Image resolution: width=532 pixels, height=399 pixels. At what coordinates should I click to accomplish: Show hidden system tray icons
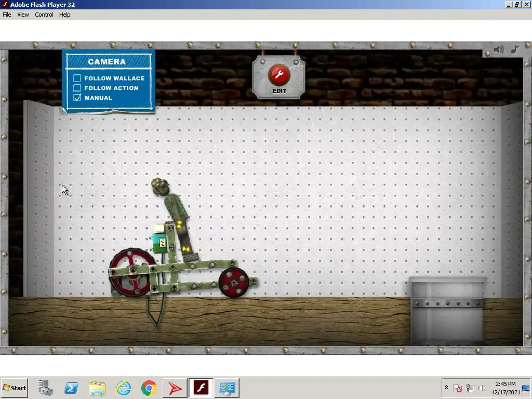click(x=446, y=388)
